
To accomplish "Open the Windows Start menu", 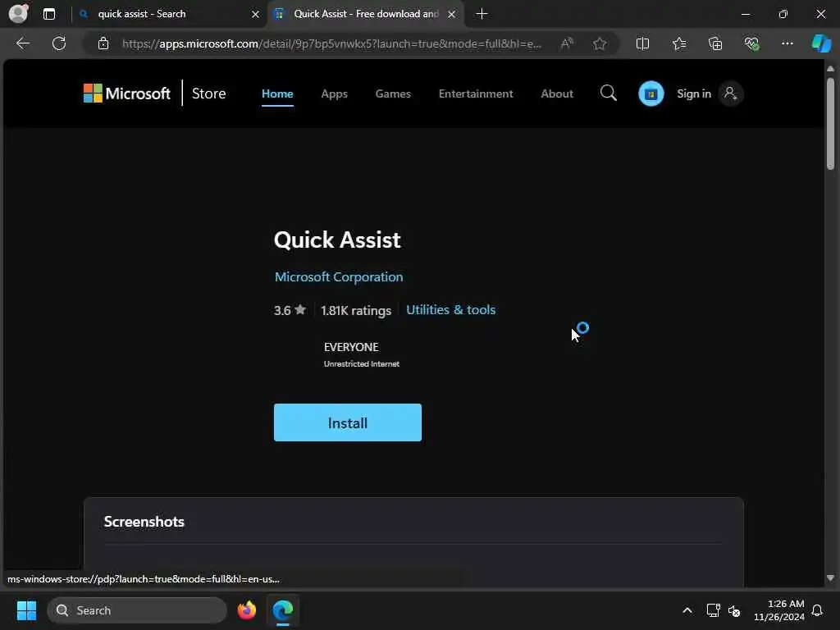I will click(x=26, y=610).
